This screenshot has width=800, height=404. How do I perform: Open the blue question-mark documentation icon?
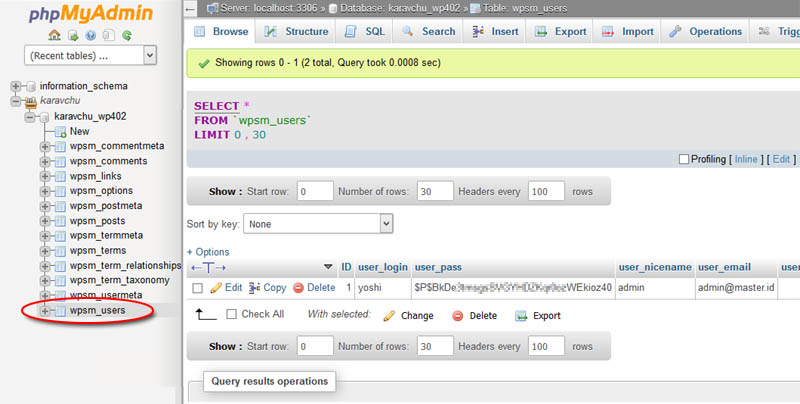pyautogui.click(x=91, y=35)
